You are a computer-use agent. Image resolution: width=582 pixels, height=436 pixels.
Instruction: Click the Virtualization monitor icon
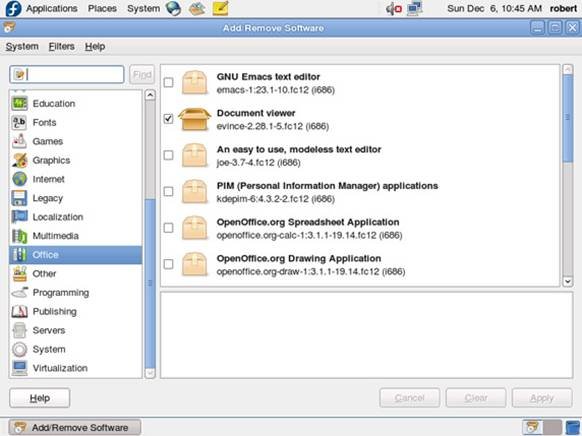19,368
